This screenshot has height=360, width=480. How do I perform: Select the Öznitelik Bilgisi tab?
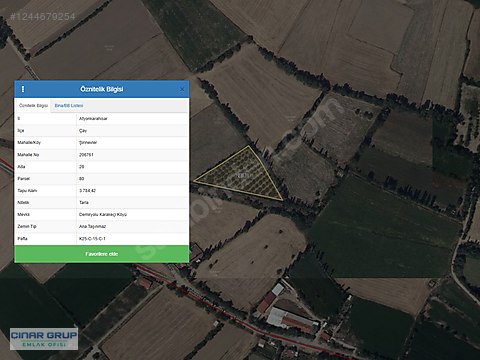[x=33, y=106]
